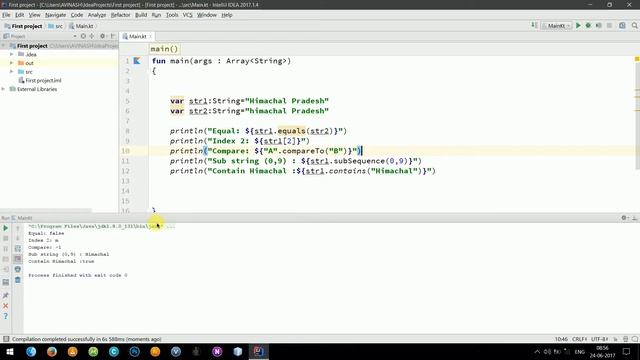Open the Tools menu
The image size is (640, 360).
tap(172, 15)
